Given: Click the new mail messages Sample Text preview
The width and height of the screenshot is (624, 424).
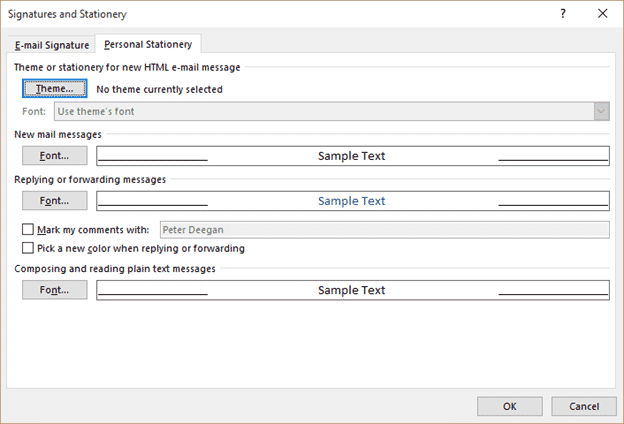Looking at the screenshot, I should tap(352, 156).
